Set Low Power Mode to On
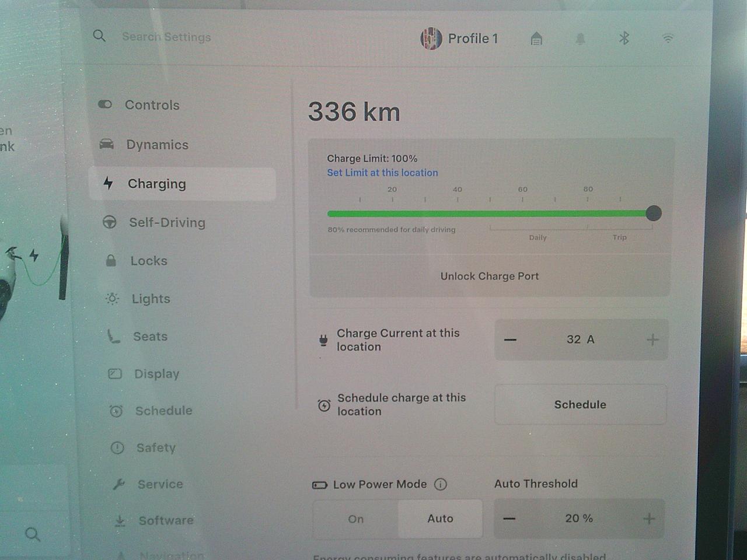 (356, 519)
